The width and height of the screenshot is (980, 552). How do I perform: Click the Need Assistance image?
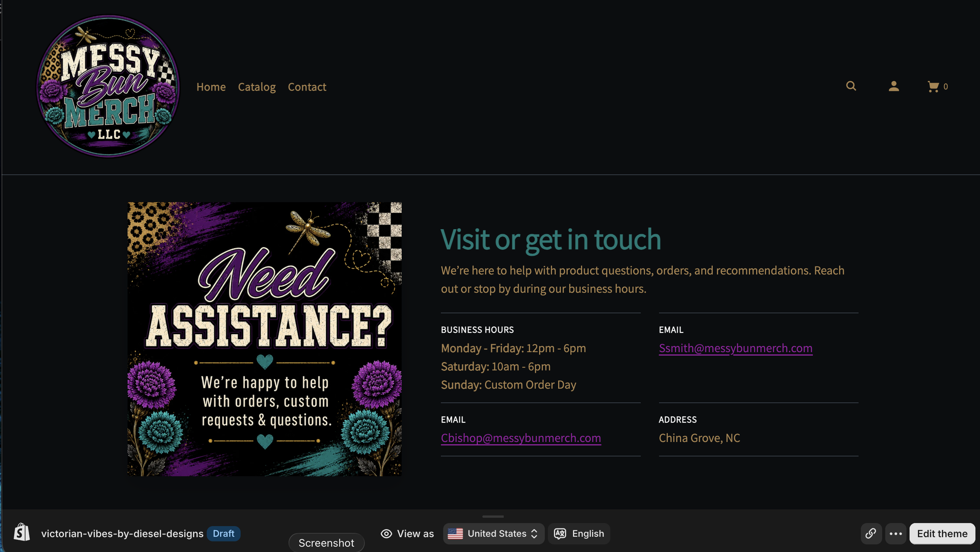tap(264, 339)
